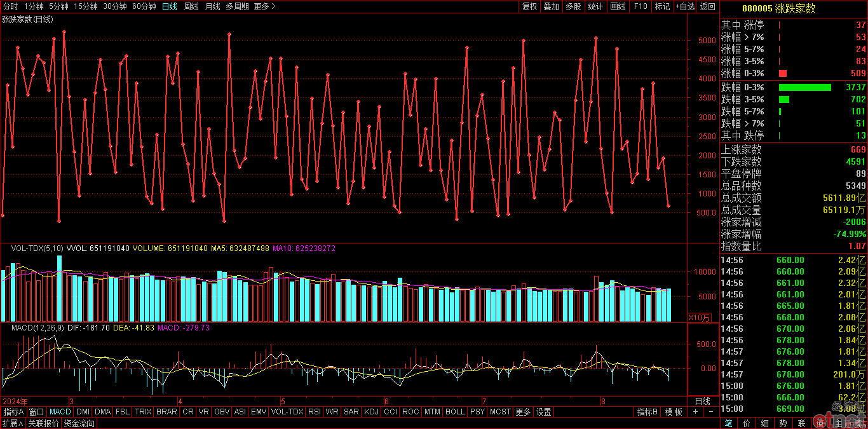The image size is (868, 429).
Task: Select the 60分钟 timeframe
Action: point(144,6)
